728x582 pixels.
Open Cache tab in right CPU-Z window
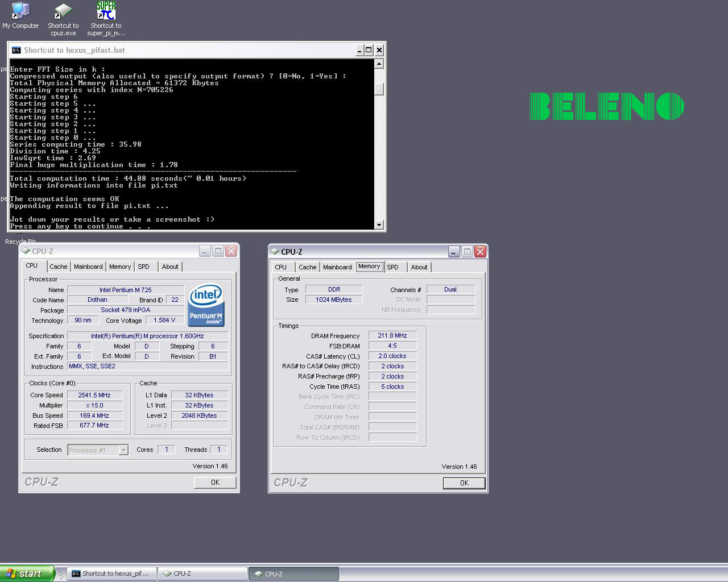[x=307, y=267]
